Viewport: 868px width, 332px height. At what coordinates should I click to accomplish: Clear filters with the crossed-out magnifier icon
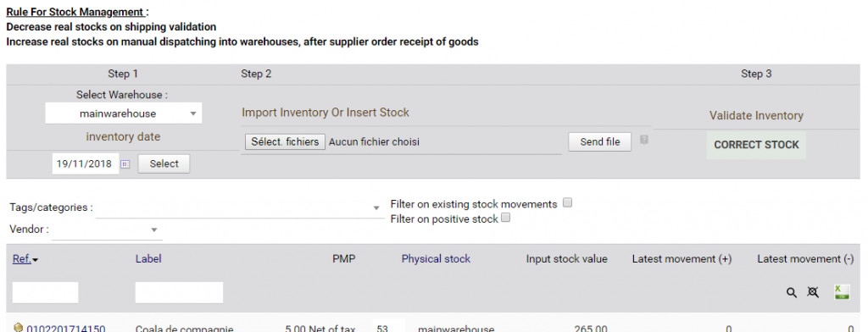click(813, 293)
